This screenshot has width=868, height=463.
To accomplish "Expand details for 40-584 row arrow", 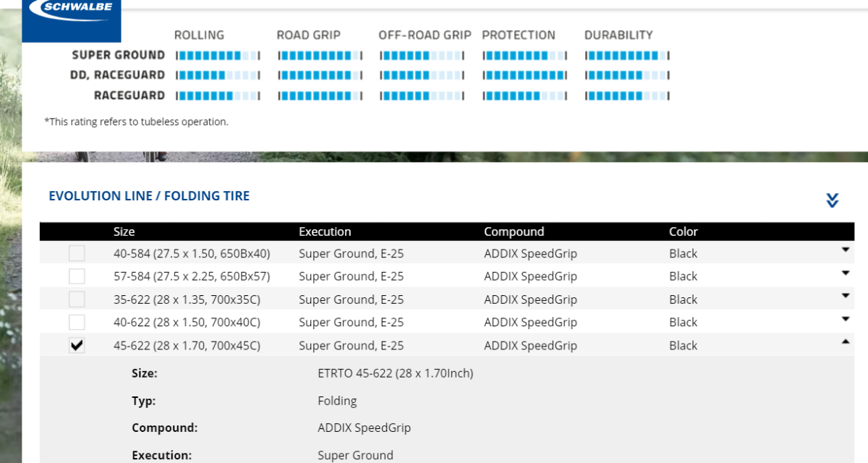I will click(x=845, y=250).
